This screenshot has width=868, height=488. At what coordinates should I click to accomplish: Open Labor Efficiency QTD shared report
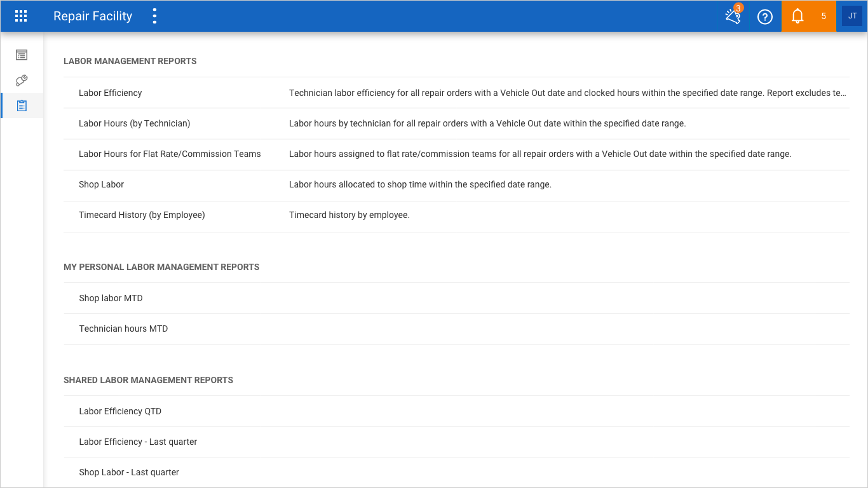120,411
